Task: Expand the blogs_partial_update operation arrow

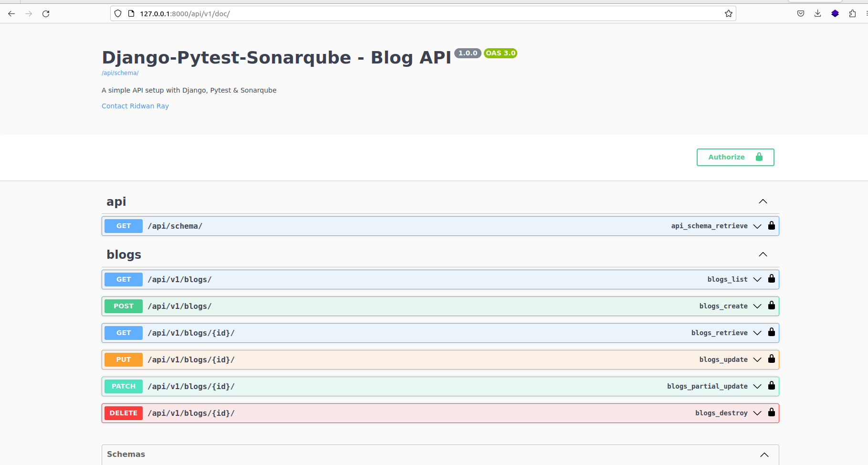Action: pos(757,387)
